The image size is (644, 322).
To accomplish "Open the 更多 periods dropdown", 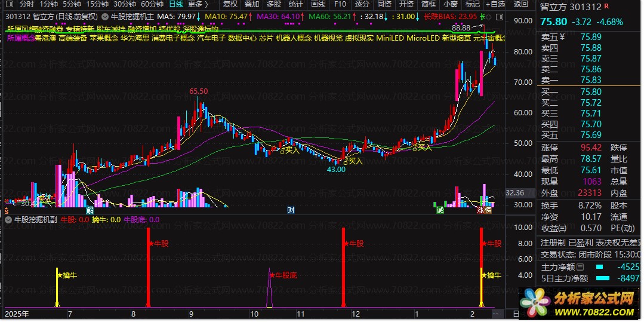I will [198, 5].
